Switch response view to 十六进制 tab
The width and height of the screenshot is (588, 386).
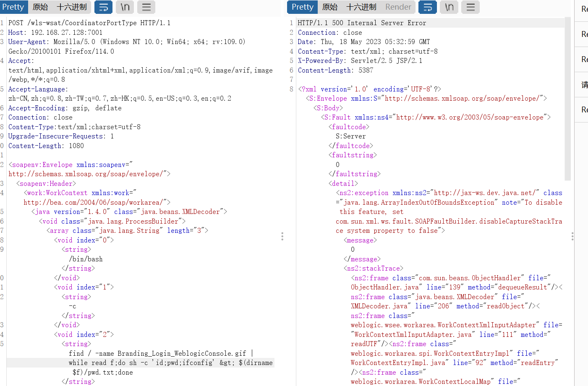tap(361, 7)
